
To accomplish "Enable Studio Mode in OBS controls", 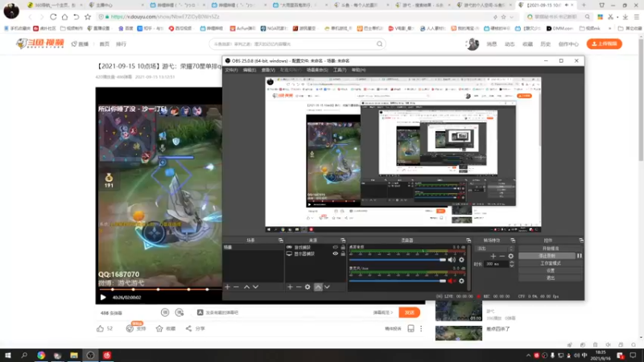I will (551, 263).
